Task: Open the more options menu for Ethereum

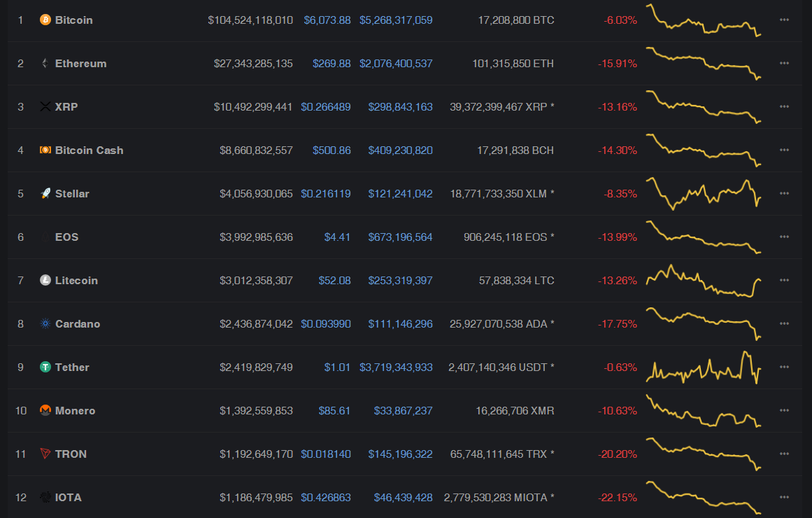Action: point(784,63)
